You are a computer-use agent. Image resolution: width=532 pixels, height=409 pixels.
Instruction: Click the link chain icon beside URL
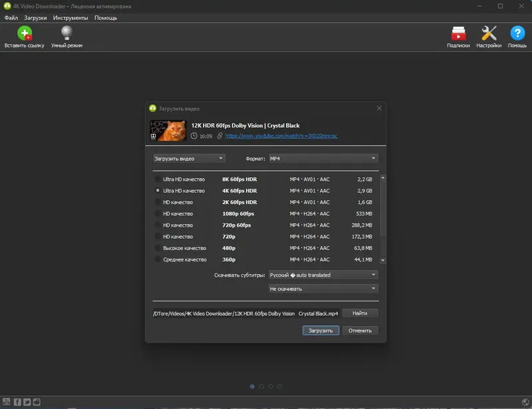pos(220,136)
